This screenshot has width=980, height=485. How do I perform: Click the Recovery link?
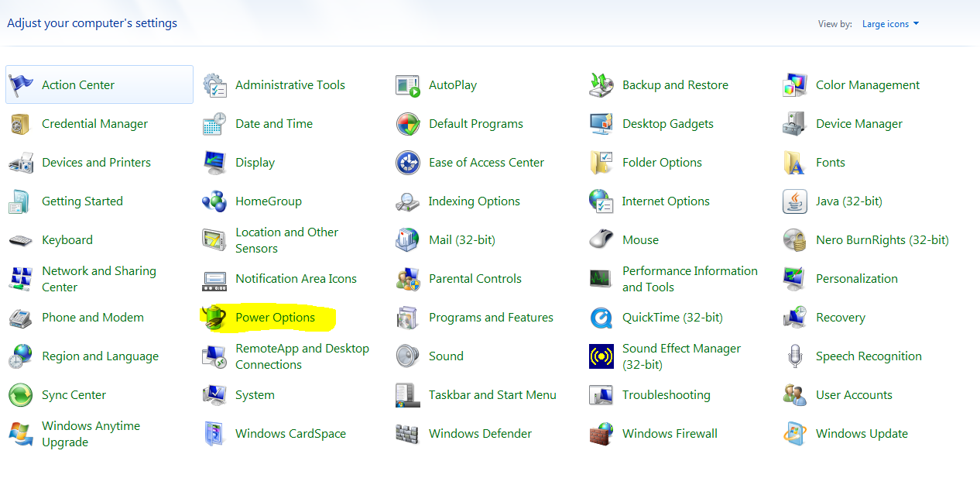coord(841,318)
